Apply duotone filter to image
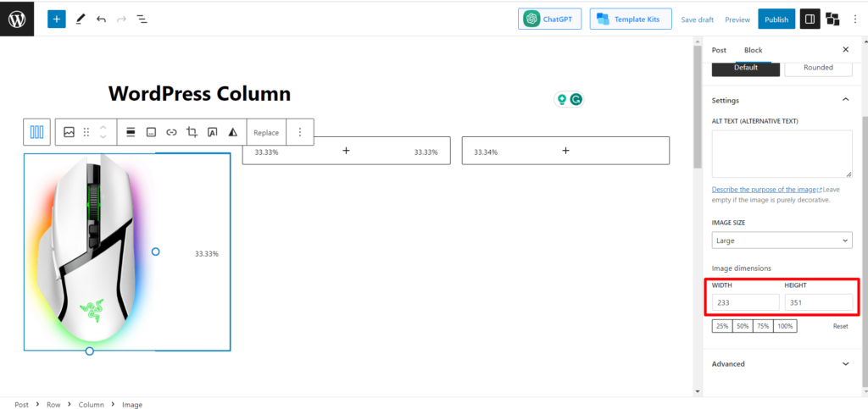Screen dimensions: 868x409 233,132
